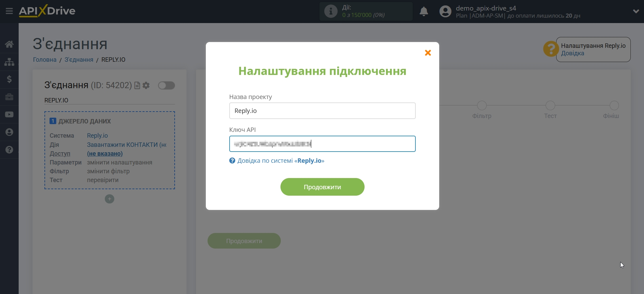
Task: Click the ДЖЕРЕЛО ДАНИХ block header
Action: click(84, 121)
